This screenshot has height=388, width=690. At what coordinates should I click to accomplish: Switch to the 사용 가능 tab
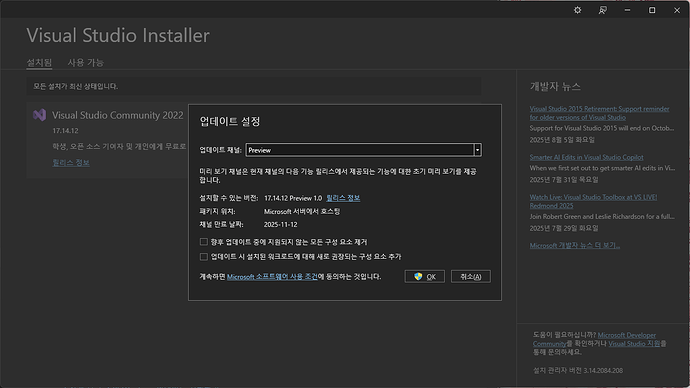coord(85,62)
